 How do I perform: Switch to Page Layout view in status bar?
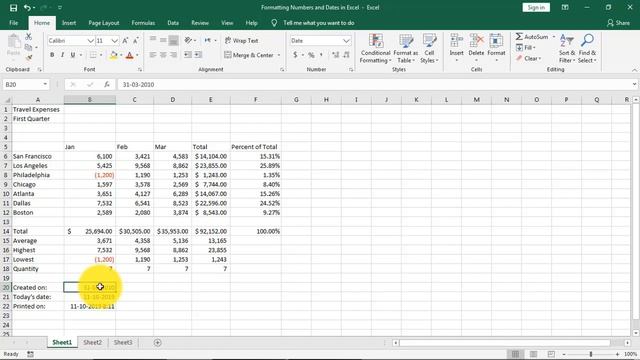click(533, 354)
